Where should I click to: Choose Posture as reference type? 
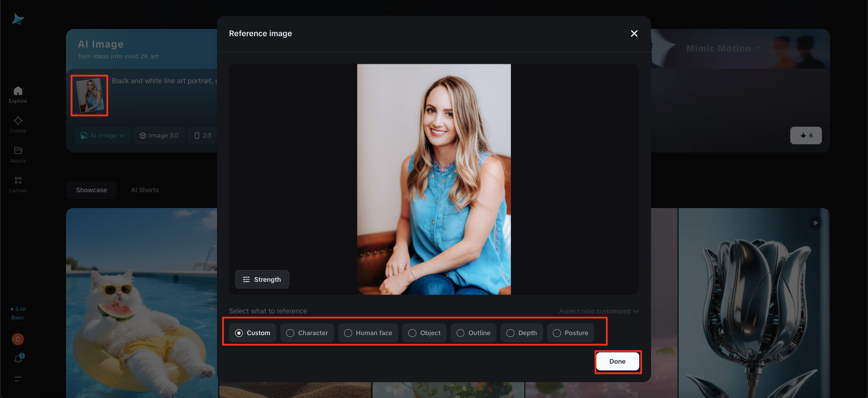coord(571,333)
